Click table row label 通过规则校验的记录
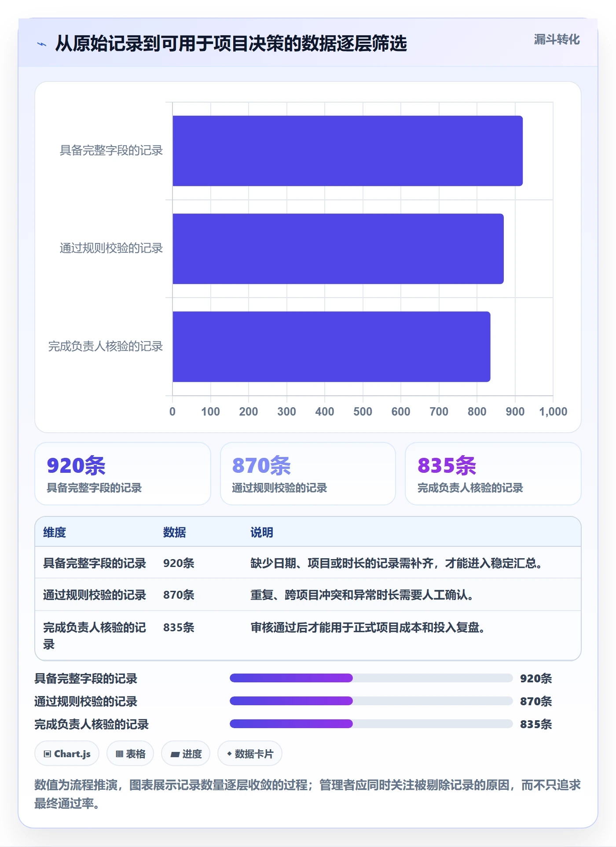The width and height of the screenshot is (616, 847). pyautogui.click(x=95, y=595)
